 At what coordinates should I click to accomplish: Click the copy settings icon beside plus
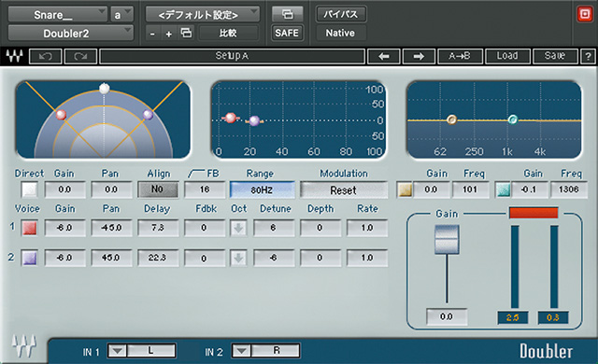tap(186, 33)
